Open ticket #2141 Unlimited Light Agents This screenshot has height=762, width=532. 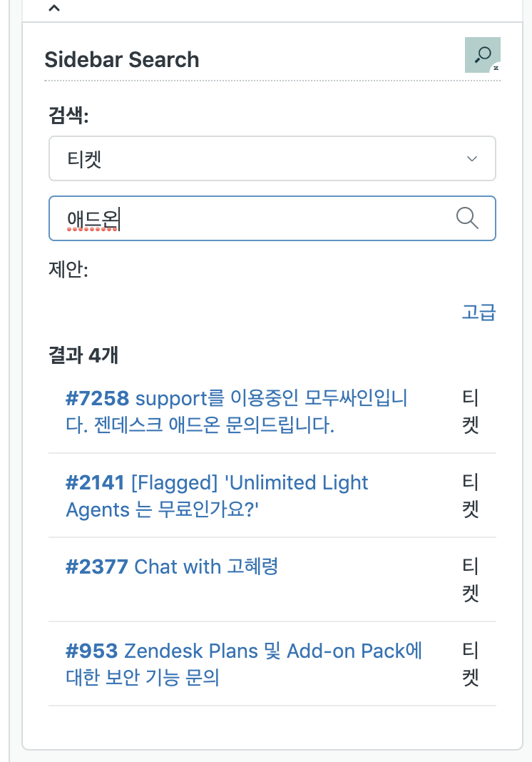click(217, 496)
